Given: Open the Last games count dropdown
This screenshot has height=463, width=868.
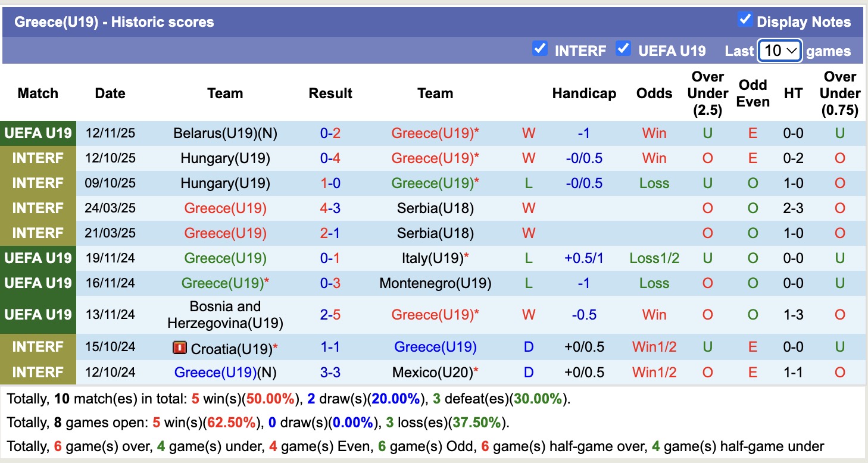Looking at the screenshot, I should 779,51.
